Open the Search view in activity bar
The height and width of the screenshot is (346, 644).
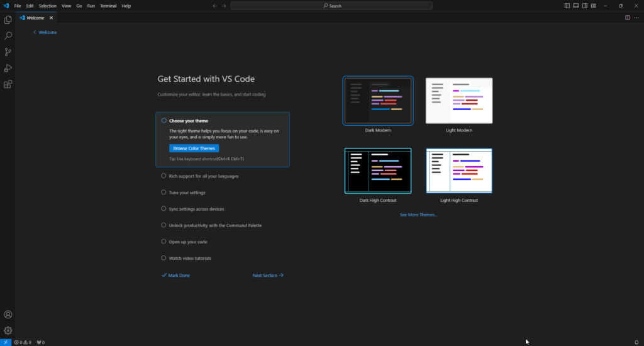[x=8, y=36]
